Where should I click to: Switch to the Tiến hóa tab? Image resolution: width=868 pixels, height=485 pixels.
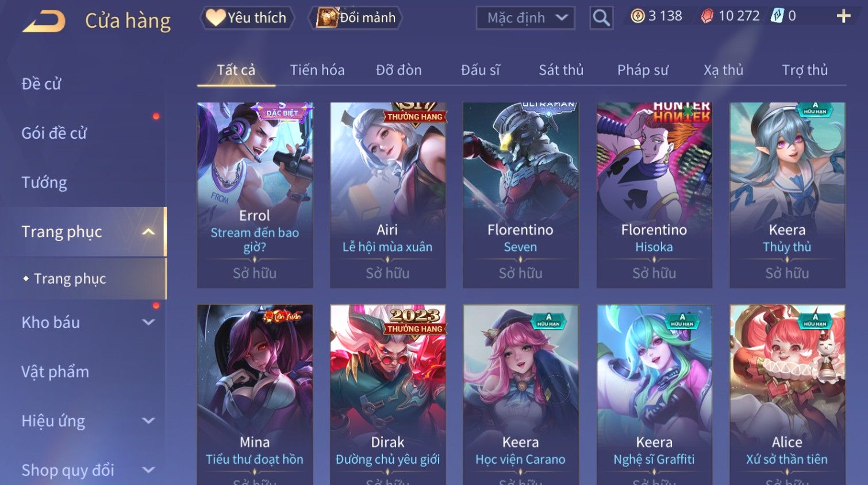(317, 70)
